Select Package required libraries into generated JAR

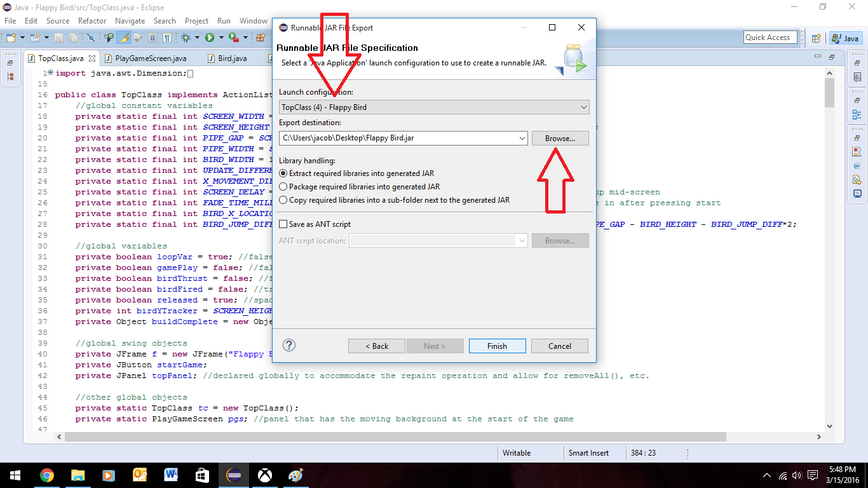point(283,188)
